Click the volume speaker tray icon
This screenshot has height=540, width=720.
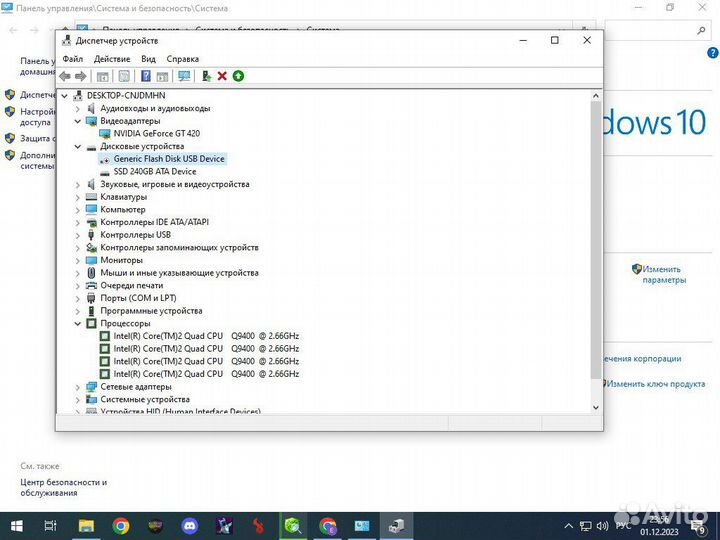coord(602,526)
